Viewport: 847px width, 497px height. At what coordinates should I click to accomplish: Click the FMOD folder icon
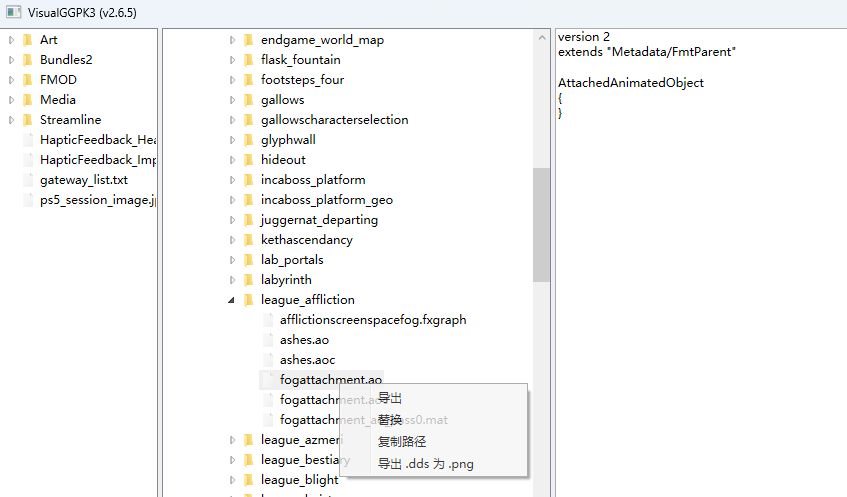[x=27, y=80]
